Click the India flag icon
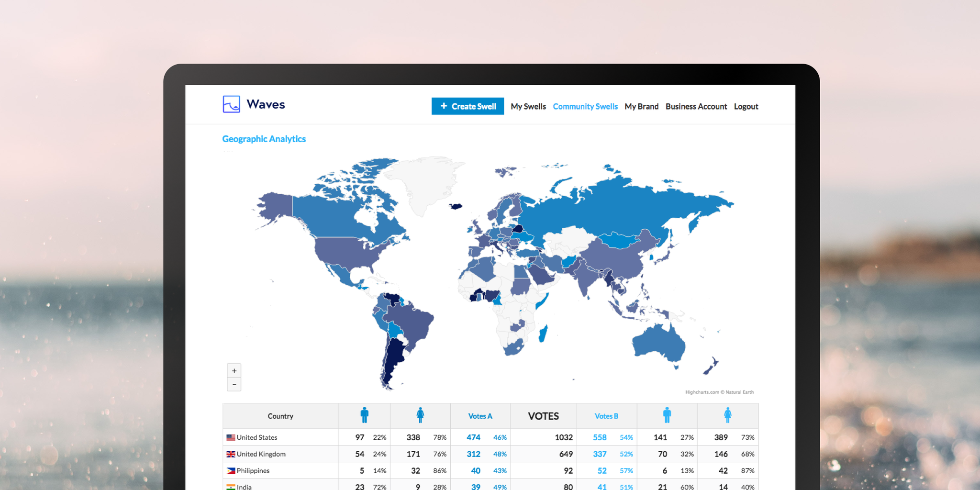The image size is (980, 490). coord(230,486)
